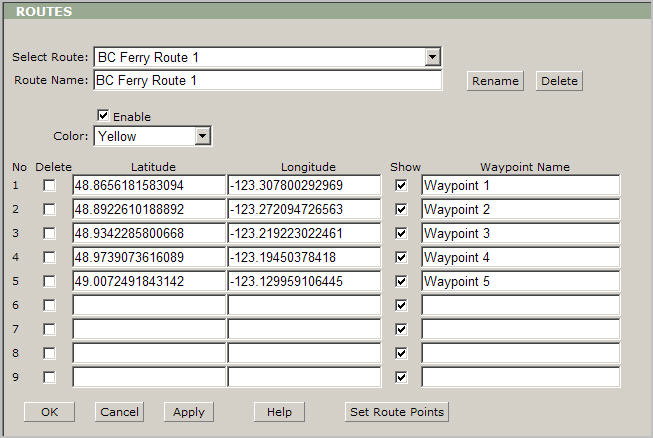
Task: Focus the Latitude field of row 2
Action: point(149,210)
